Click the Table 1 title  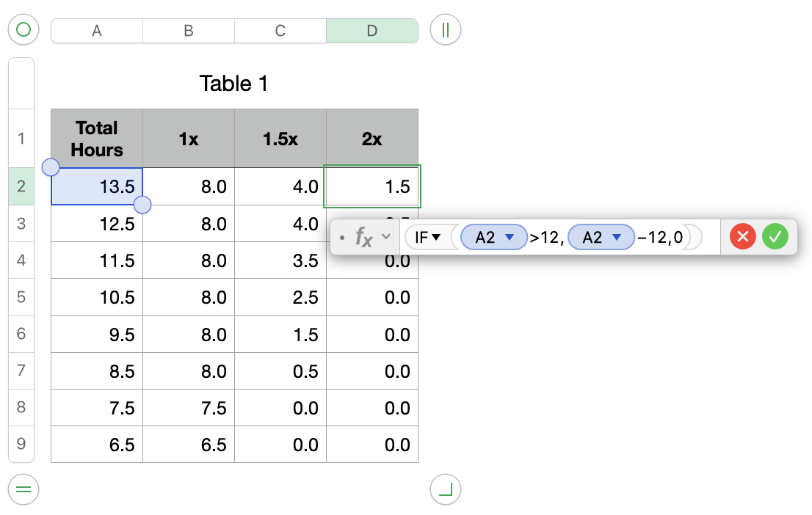click(x=233, y=84)
